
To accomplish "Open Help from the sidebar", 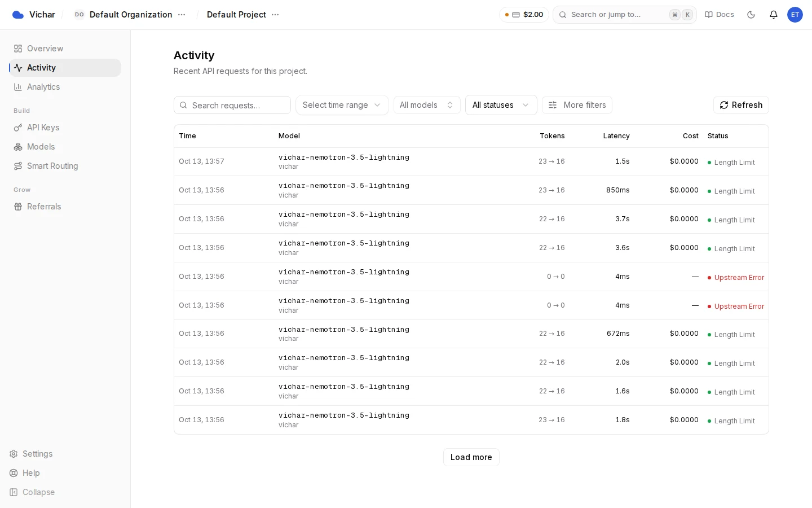I will coord(25,473).
